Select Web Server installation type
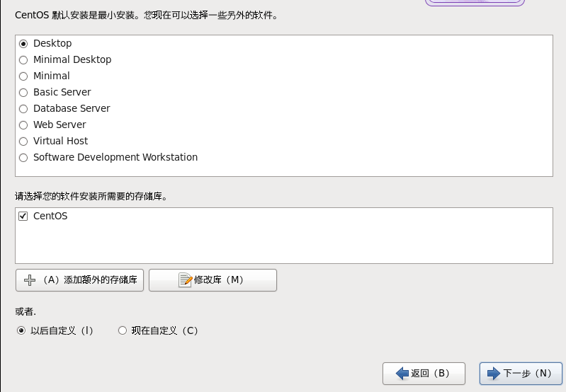The height and width of the screenshot is (392, 566). click(23, 125)
